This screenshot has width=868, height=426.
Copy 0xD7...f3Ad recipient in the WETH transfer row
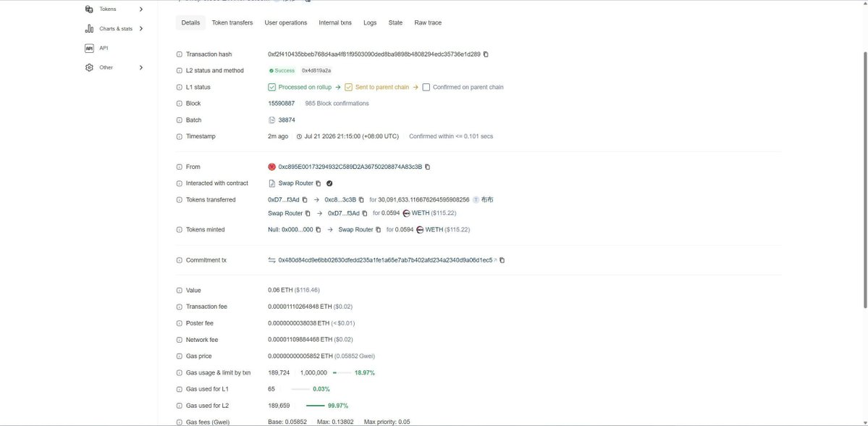(x=365, y=213)
